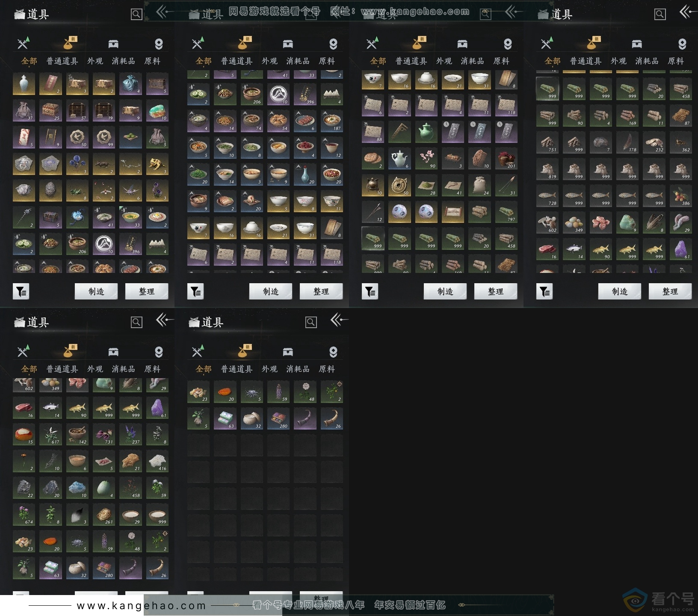698x616 pixels.
Task: Switch to 普通道具 tab in top-left panel
Action: 62,61
